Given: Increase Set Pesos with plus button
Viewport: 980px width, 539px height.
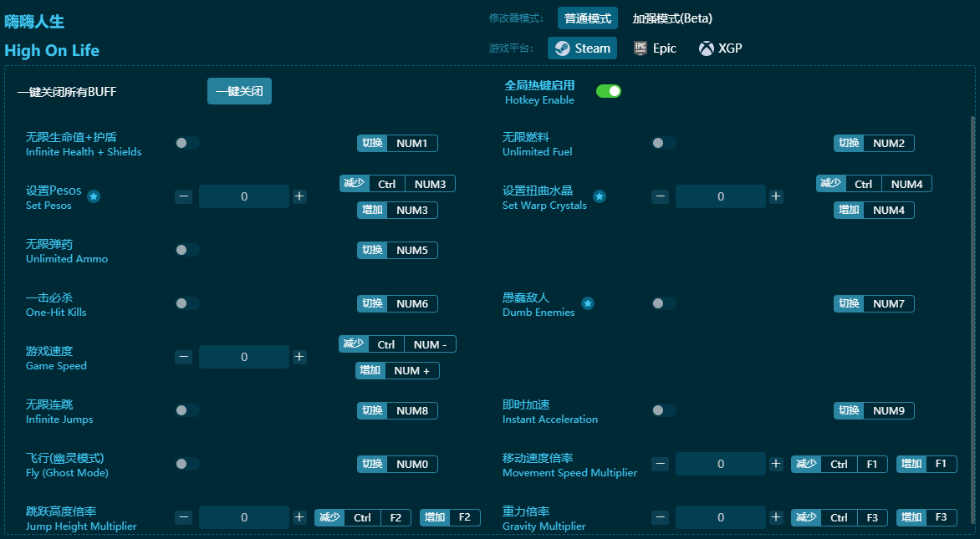Looking at the screenshot, I should [x=299, y=196].
